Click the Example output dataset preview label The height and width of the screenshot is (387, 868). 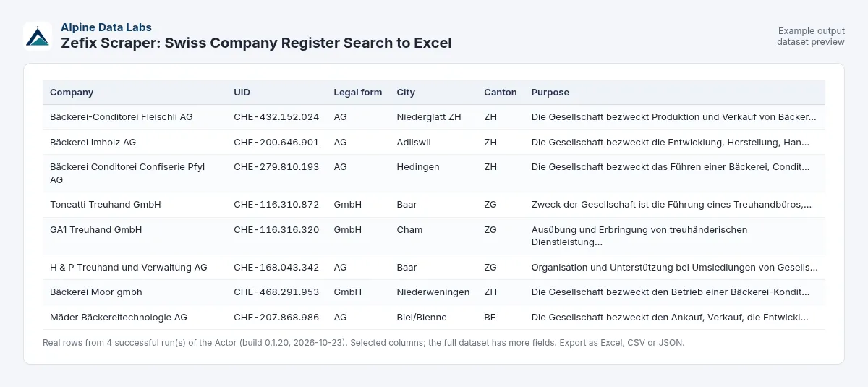811,36
